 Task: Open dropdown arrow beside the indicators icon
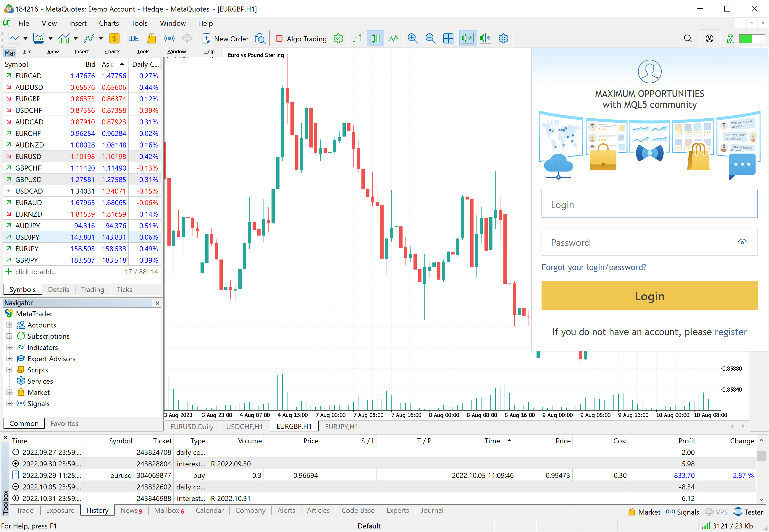[101, 39]
